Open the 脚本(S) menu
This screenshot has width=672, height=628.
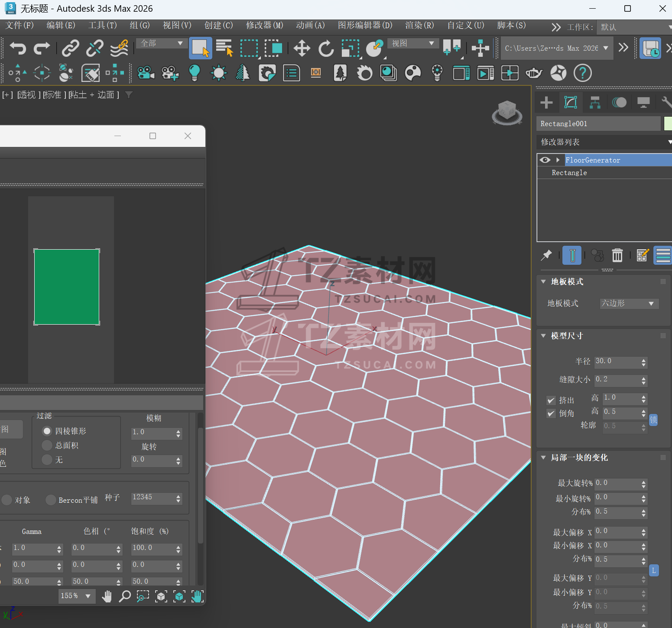(x=511, y=25)
